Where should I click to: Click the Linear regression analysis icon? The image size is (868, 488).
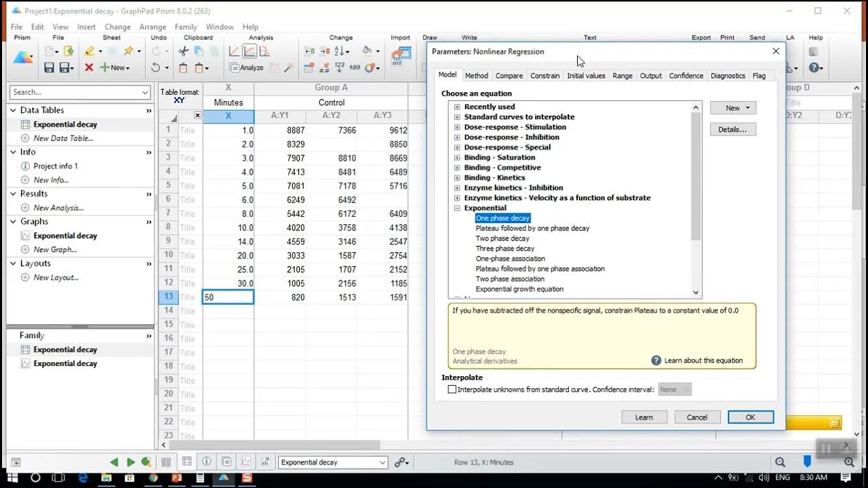234,51
